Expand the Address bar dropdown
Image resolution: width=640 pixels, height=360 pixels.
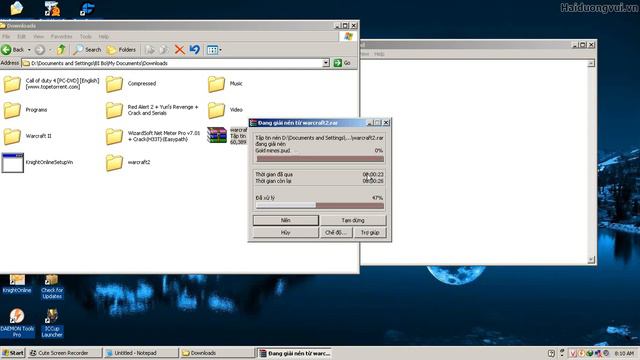(x=326, y=63)
